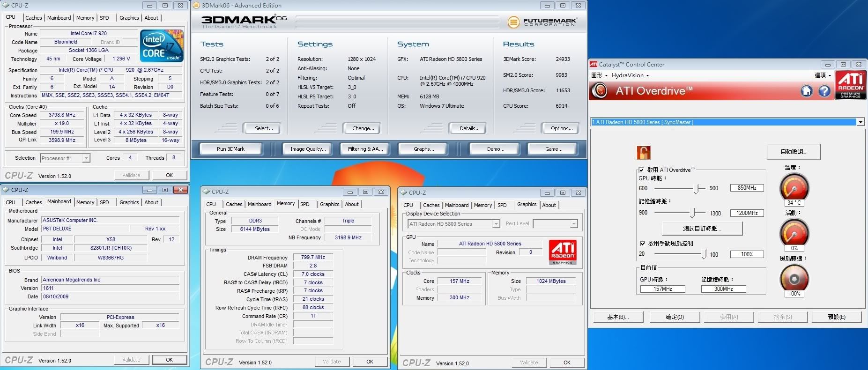Uncheck the manual fan control checkbox
The width and height of the screenshot is (868, 370).
coord(642,244)
